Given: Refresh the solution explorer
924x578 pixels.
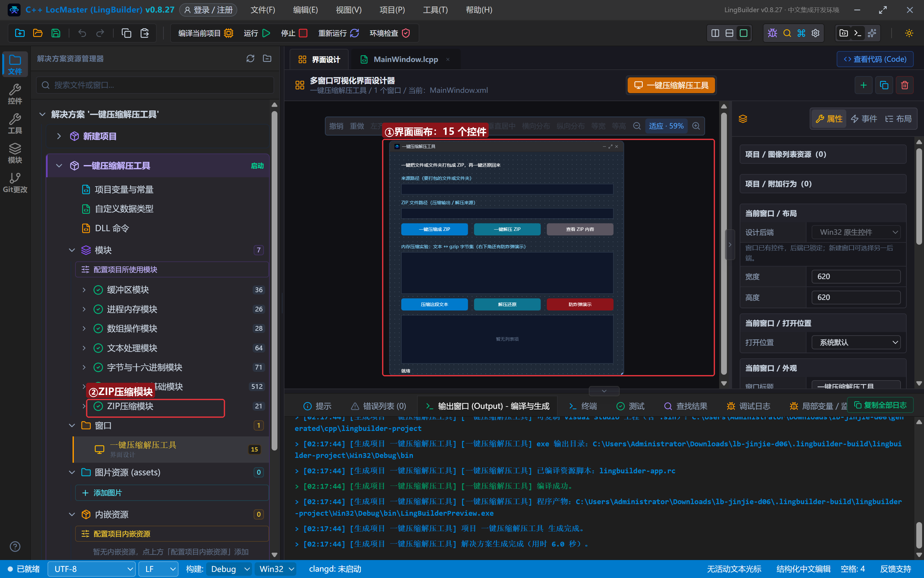Looking at the screenshot, I should coord(250,58).
